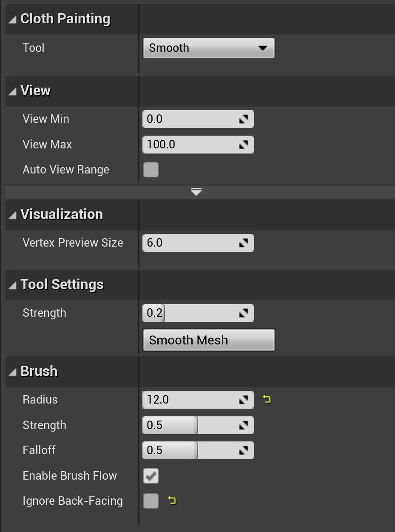This screenshot has height=532, width=395.
Task: Click the Brush Falloff spinner icon
Action: (243, 450)
